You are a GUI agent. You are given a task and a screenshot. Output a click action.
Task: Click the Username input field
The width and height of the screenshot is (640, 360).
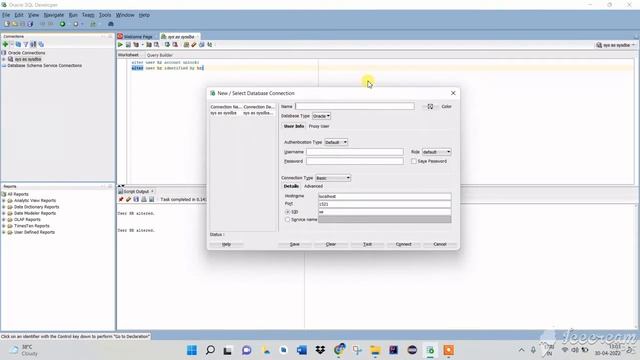pos(355,152)
